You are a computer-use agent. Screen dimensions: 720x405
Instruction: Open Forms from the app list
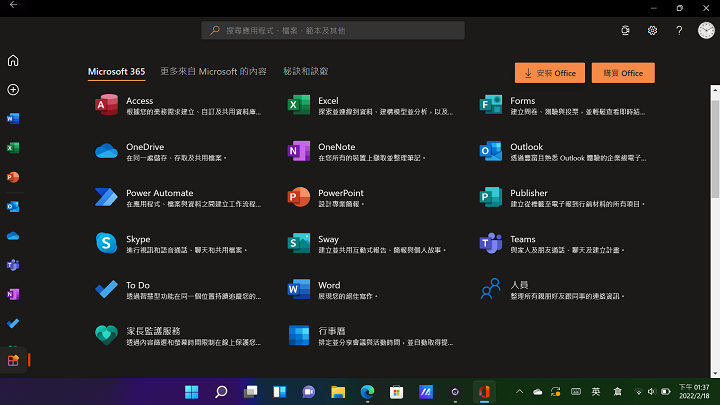(x=562, y=105)
